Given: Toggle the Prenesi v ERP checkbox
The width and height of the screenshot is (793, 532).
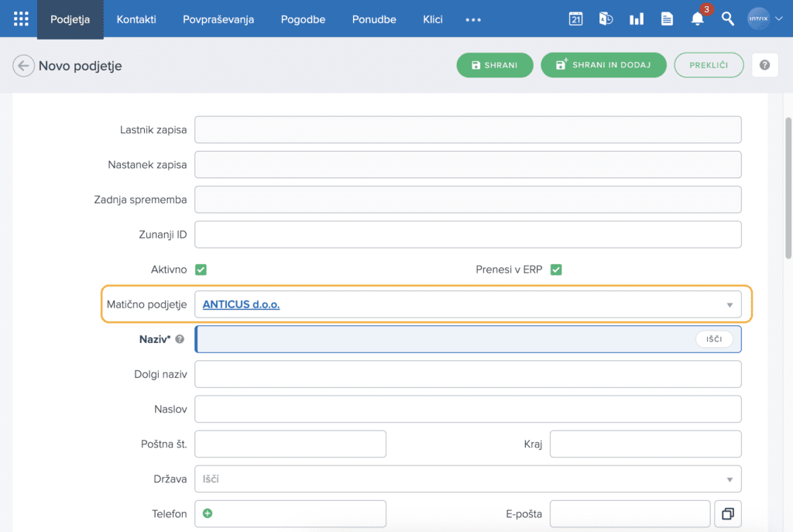Looking at the screenshot, I should click(x=556, y=269).
